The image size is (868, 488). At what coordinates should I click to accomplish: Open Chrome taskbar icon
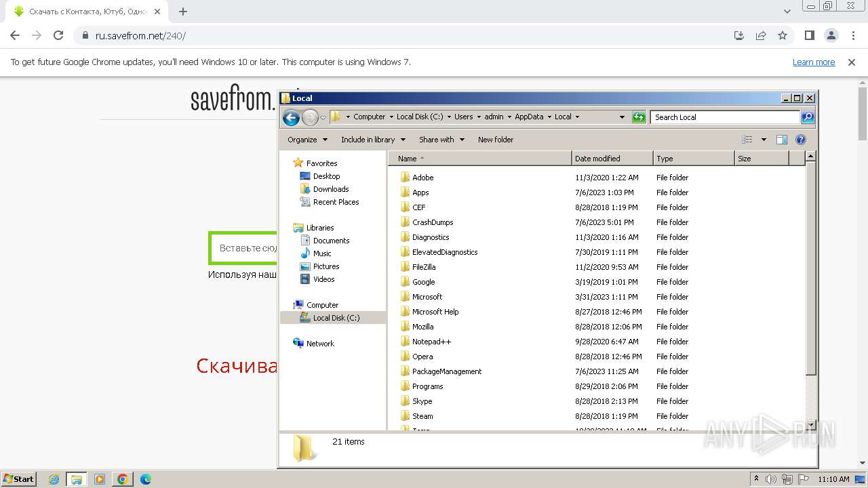point(123,479)
